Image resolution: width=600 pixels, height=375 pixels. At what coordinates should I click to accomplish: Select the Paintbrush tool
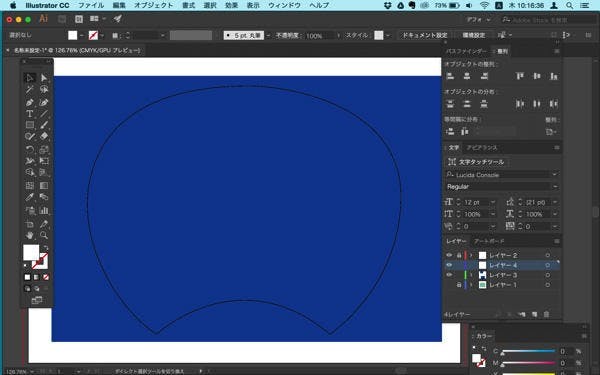(44, 125)
